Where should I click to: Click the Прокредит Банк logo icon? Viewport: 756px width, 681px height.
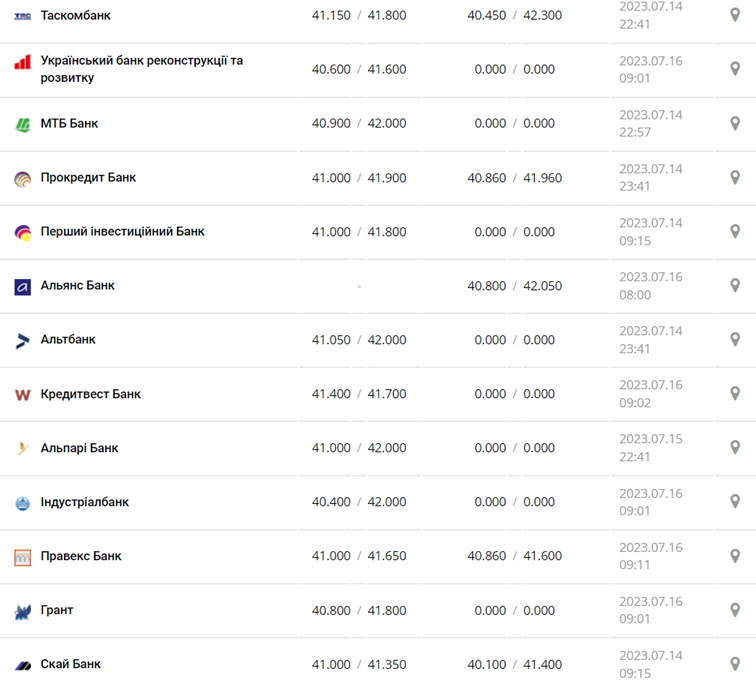pyautogui.click(x=22, y=179)
